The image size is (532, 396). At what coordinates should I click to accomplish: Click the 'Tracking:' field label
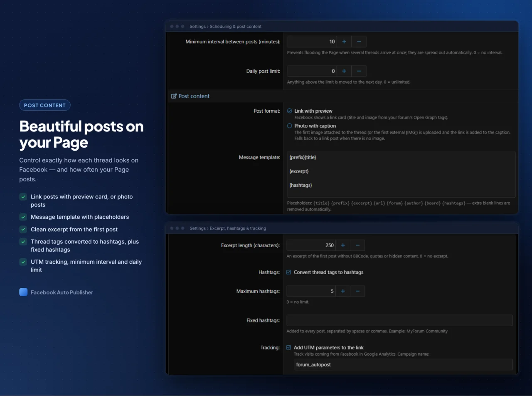click(270, 348)
